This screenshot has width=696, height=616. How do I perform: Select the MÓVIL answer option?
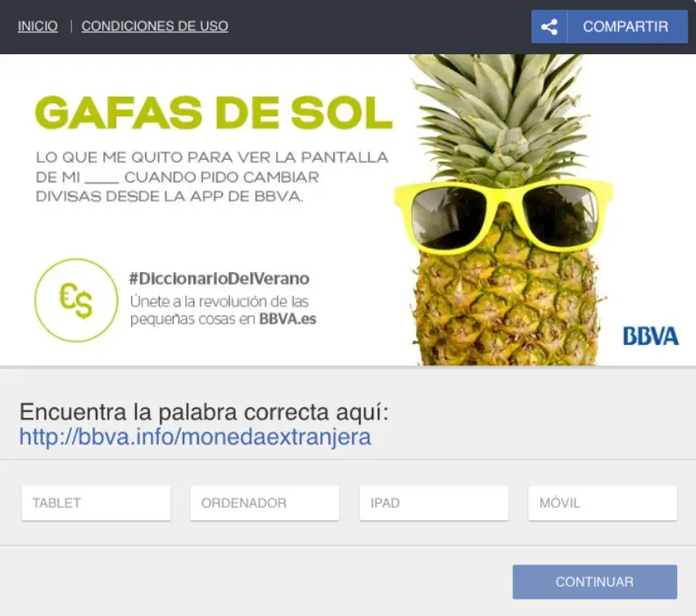(603, 503)
